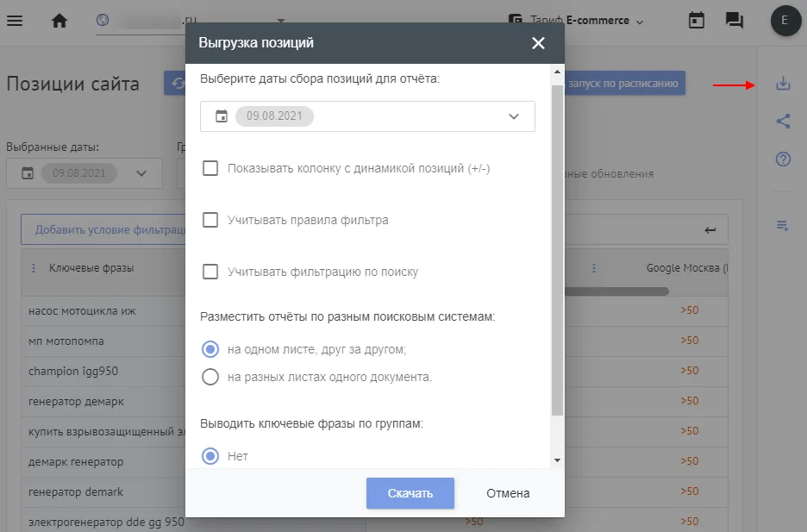Click keyword row генератор демарк
Image resolution: width=807 pixels, height=532 pixels.
pyautogui.click(x=76, y=401)
